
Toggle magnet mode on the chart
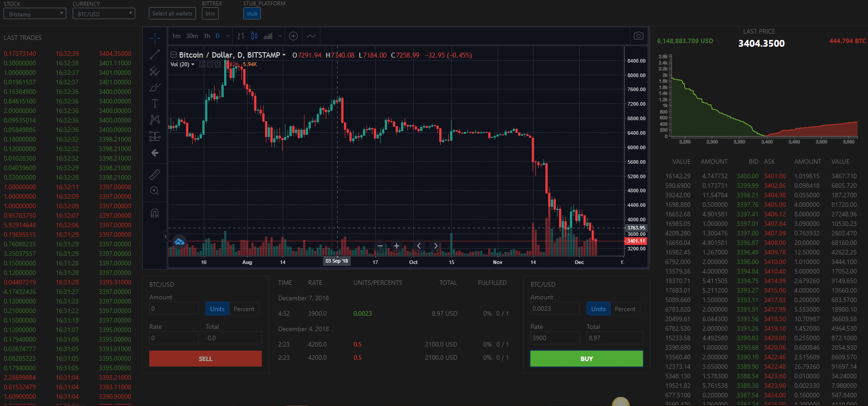pyautogui.click(x=155, y=213)
